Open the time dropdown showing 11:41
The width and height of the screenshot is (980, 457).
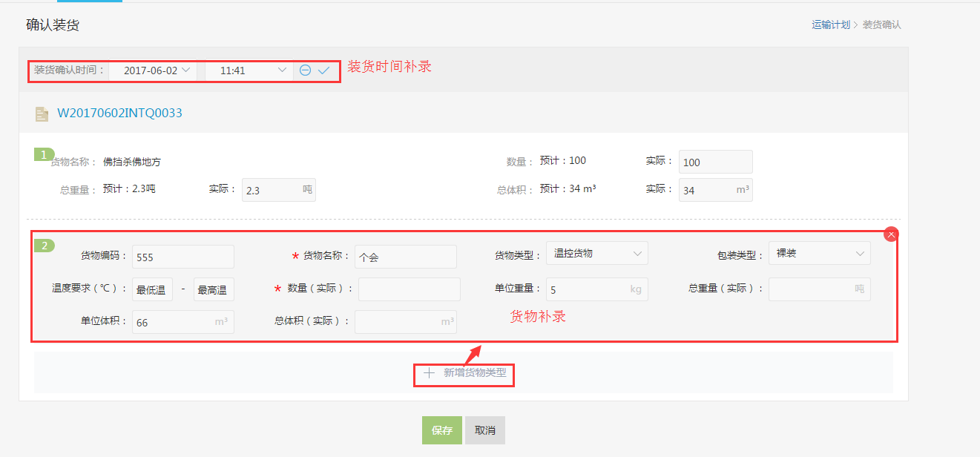pos(249,70)
